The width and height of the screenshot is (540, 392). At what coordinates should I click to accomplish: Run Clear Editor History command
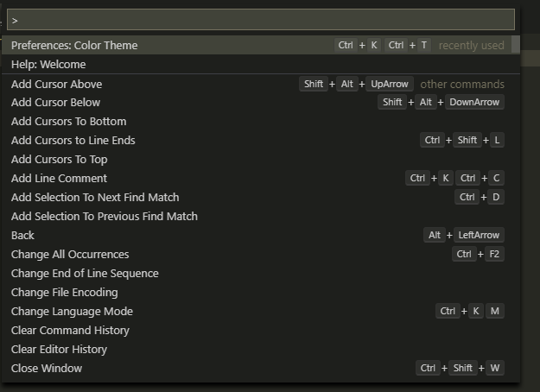pyautogui.click(x=261, y=349)
